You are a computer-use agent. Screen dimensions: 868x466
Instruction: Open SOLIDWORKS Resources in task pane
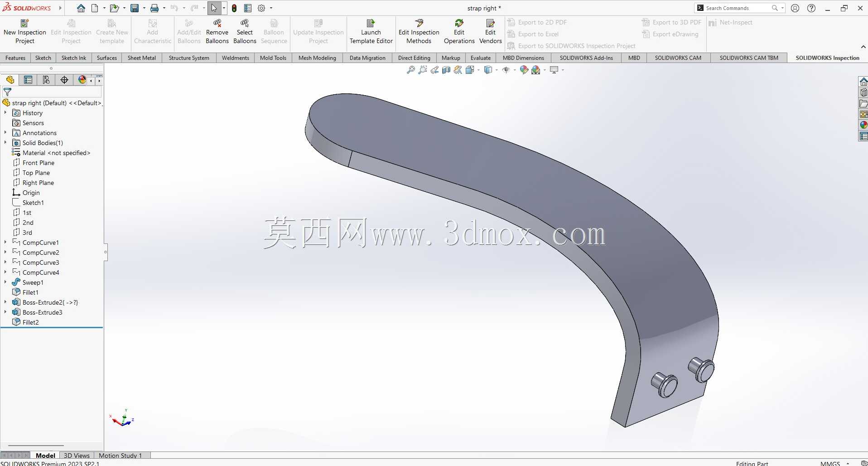tap(863, 82)
